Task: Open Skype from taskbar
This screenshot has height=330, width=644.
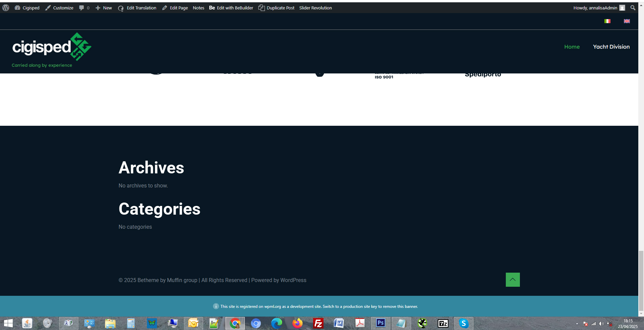Action: pos(464,323)
